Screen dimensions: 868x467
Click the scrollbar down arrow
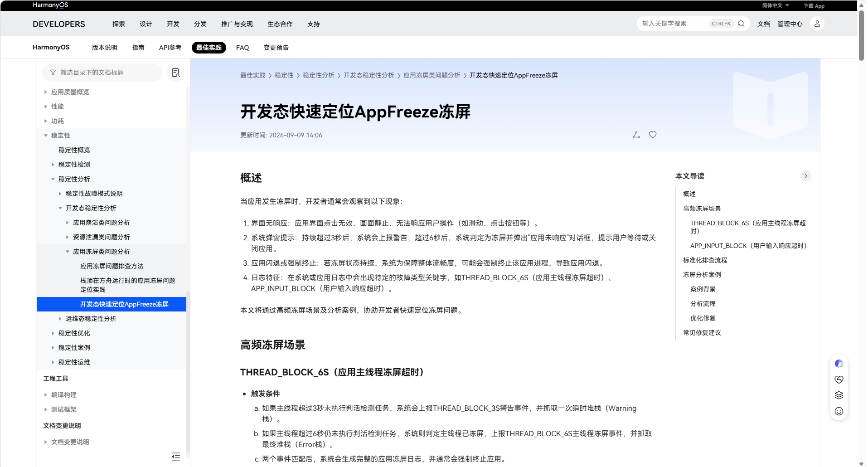(862, 463)
